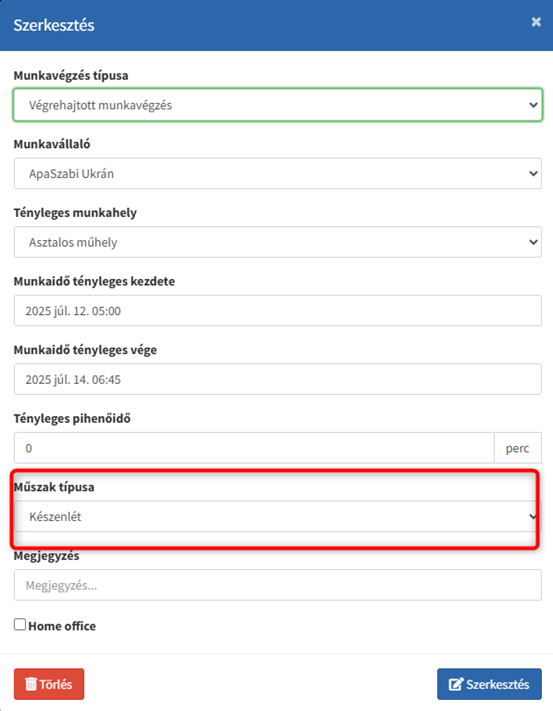This screenshot has width=553, height=711.
Task: Open the ApaSzabi Ukrán employee dropdown
Action: (x=278, y=173)
